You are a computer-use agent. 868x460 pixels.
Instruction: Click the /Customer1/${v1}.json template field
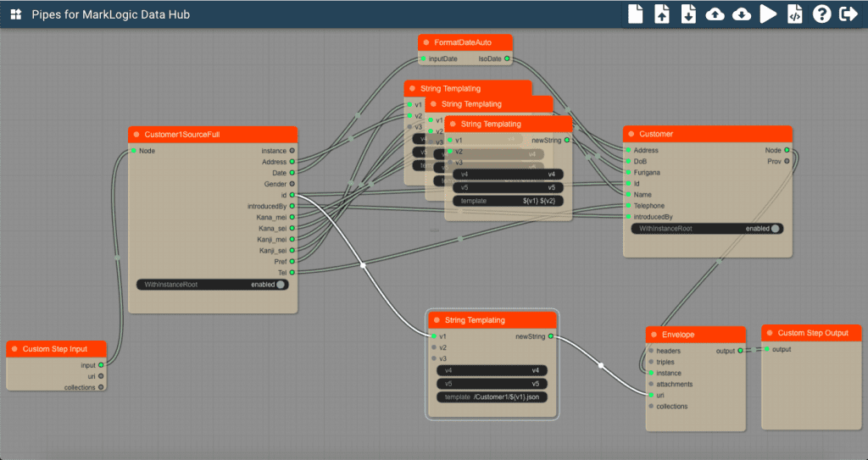click(492, 397)
